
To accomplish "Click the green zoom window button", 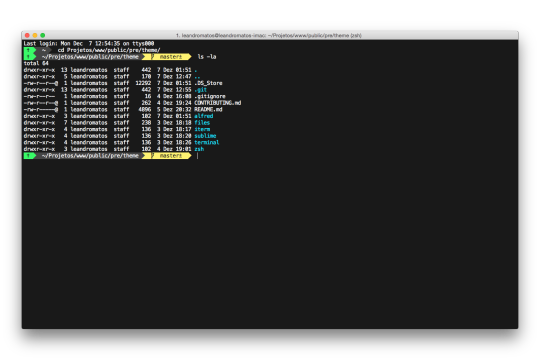I will click(43, 35).
